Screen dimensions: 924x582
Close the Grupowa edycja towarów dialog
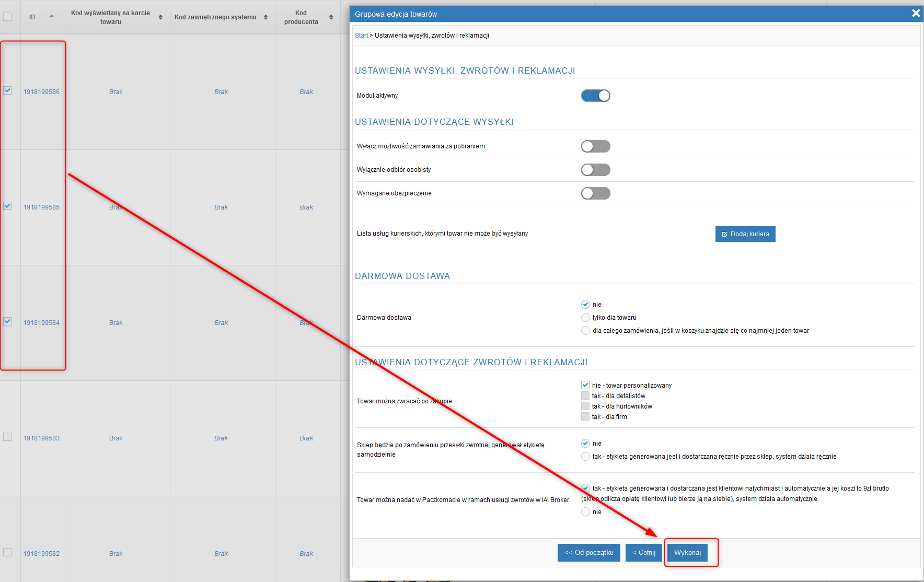pyautogui.click(x=916, y=14)
